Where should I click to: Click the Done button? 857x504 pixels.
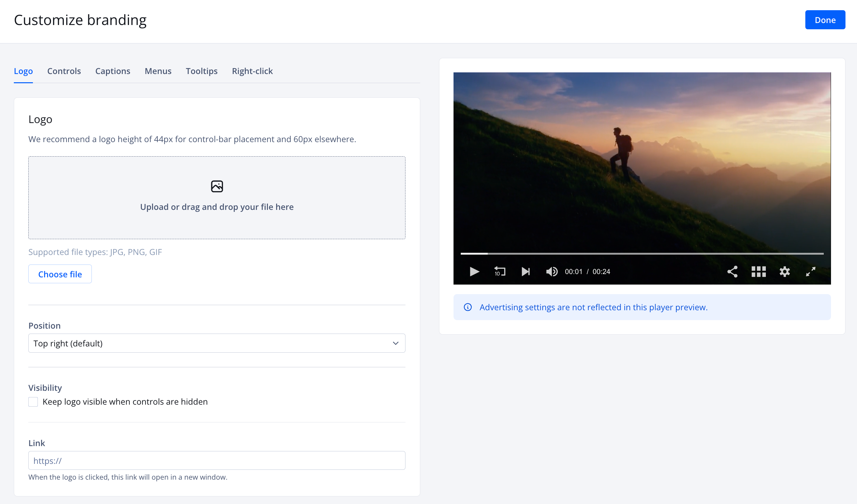pyautogui.click(x=825, y=20)
